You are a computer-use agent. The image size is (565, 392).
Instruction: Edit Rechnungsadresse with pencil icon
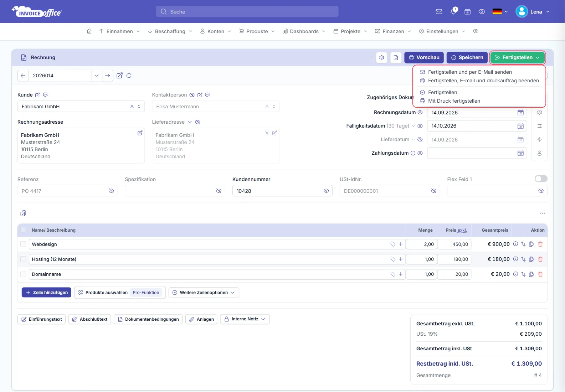pyautogui.click(x=140, y=133)
